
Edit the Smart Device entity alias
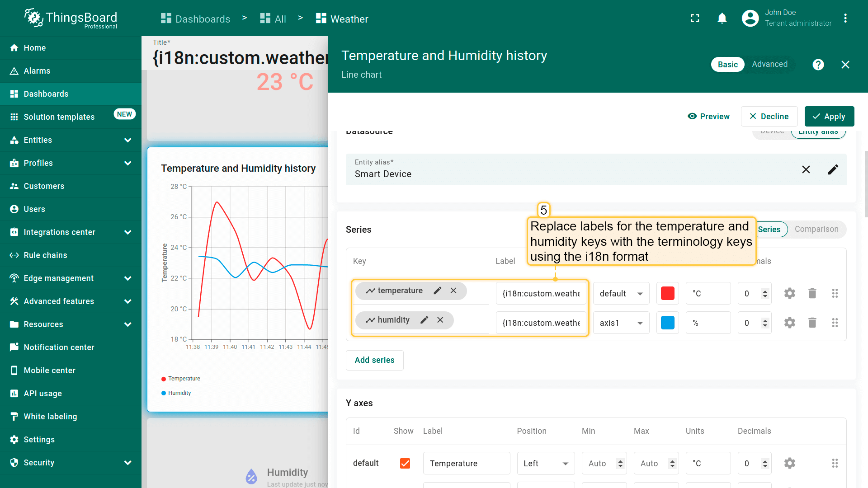833,169
